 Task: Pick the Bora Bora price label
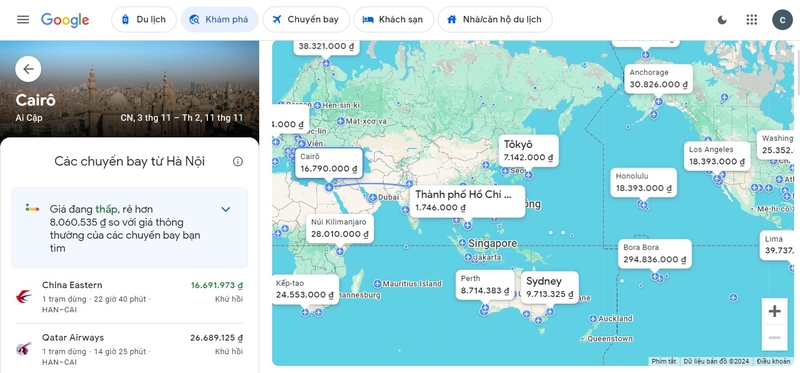[655, 254]
